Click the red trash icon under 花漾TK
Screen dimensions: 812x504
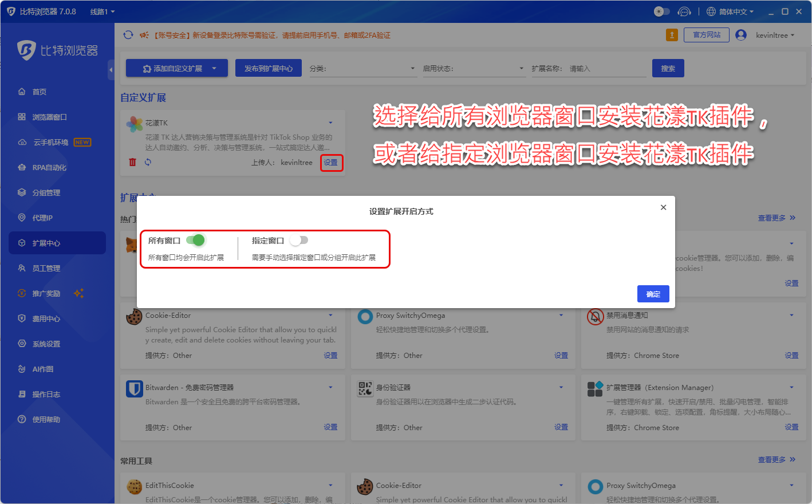pyautogui.click(x=132, y=162)
